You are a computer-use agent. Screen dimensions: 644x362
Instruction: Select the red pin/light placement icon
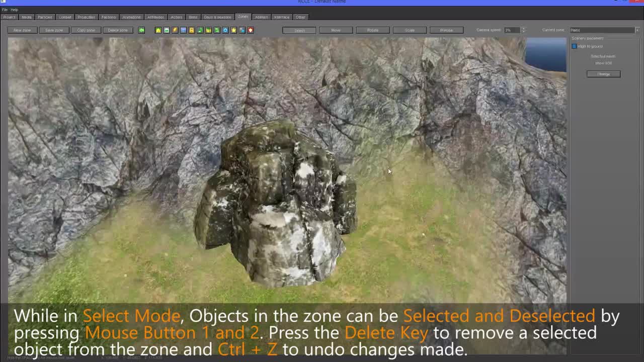(251, 30)
